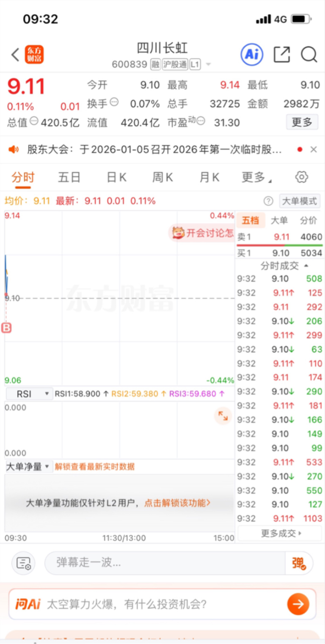
Task: Expand the 更多 chart periods menu
Action: (x=256, y=177)
